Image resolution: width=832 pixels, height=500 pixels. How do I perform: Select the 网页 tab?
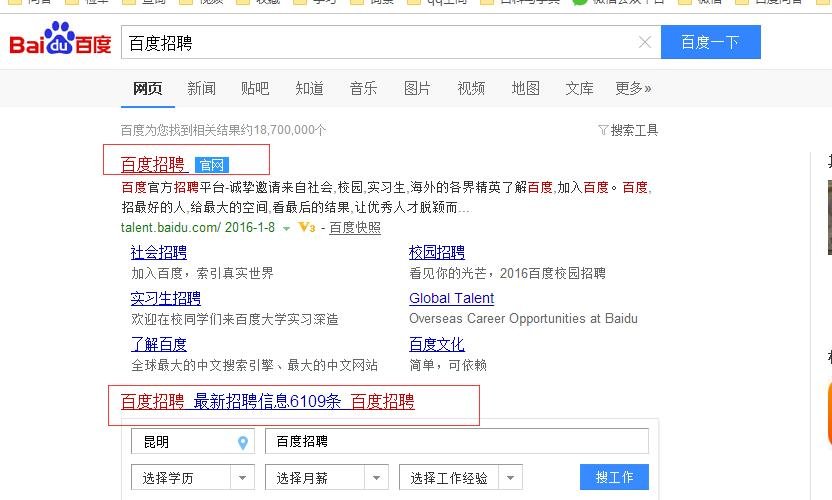148,88
